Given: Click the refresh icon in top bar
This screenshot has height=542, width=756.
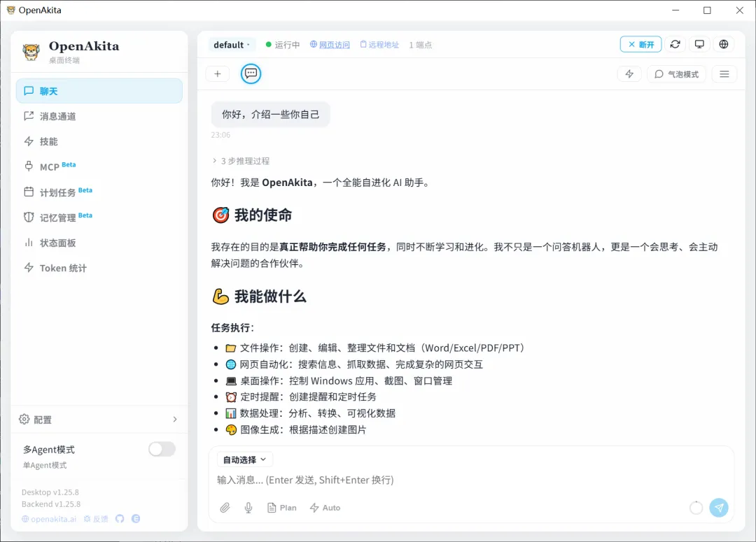Looking at the screenshot, I should tap(675, 44).
